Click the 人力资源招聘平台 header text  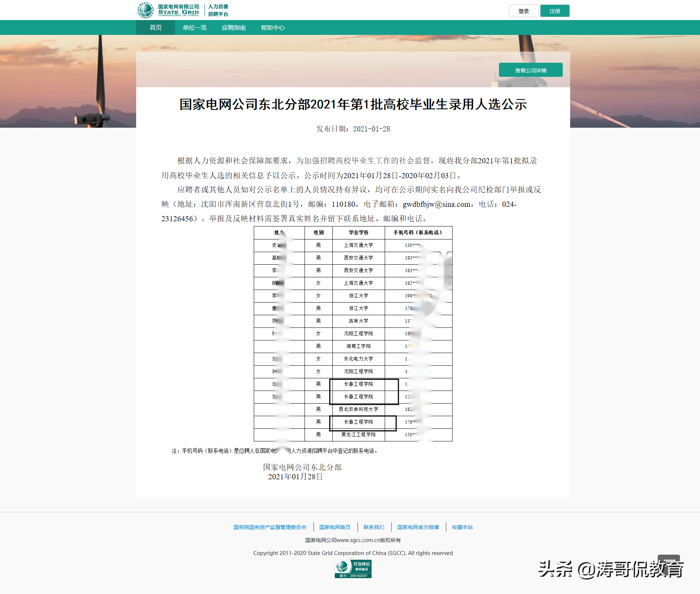218,10
